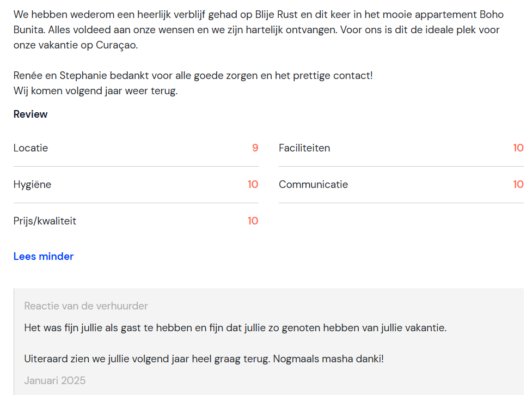Screen dimensions: 532x395
Task: Click the Locatie score 9
Action: coord(255,148)
